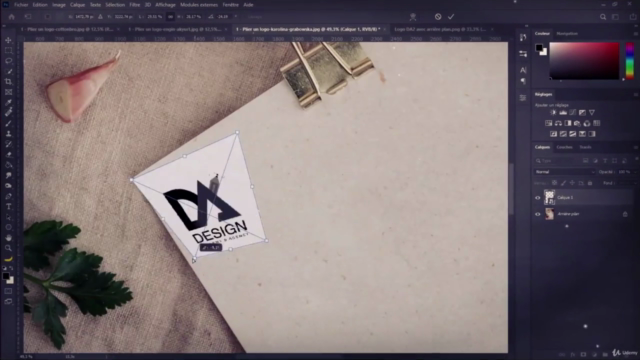Screen dimensions: 640x360
Task: Select the Eyedropper tool
Action: [x=8, y=102]
